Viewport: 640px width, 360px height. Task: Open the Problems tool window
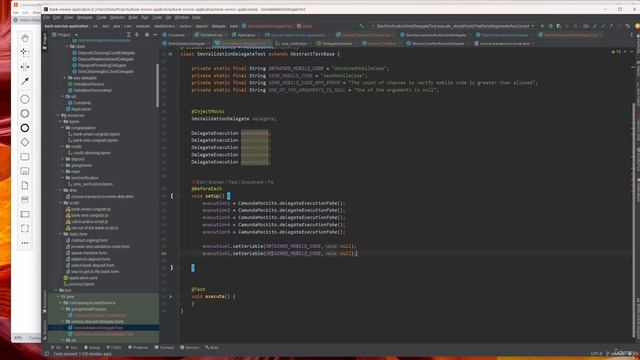(138, 348)
